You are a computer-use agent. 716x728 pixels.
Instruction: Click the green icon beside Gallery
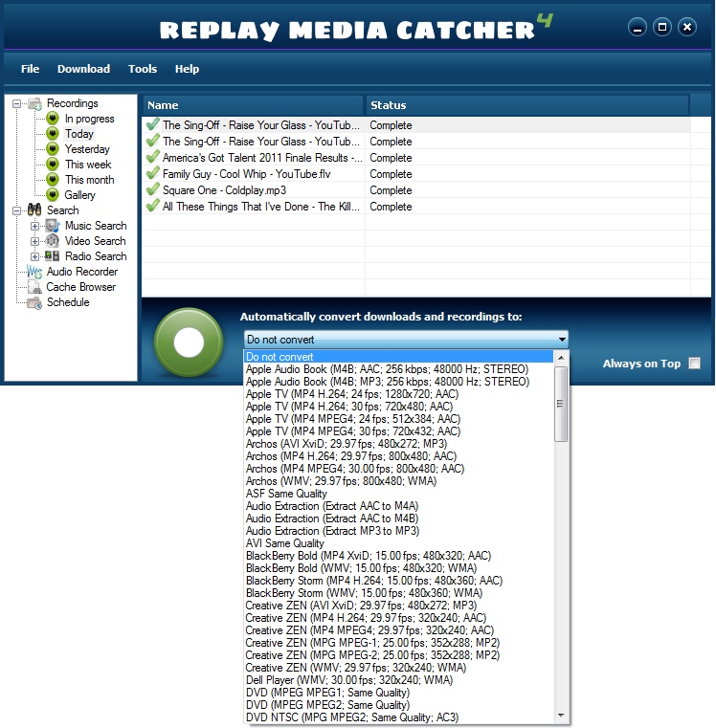53,194
